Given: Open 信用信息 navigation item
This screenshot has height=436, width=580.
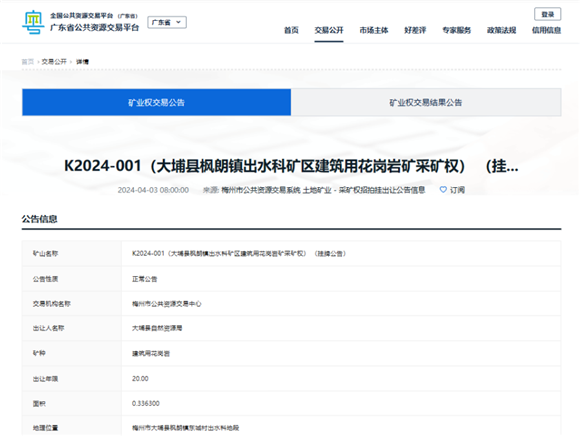Looking at the screenshot, I should tap(546, 30).
